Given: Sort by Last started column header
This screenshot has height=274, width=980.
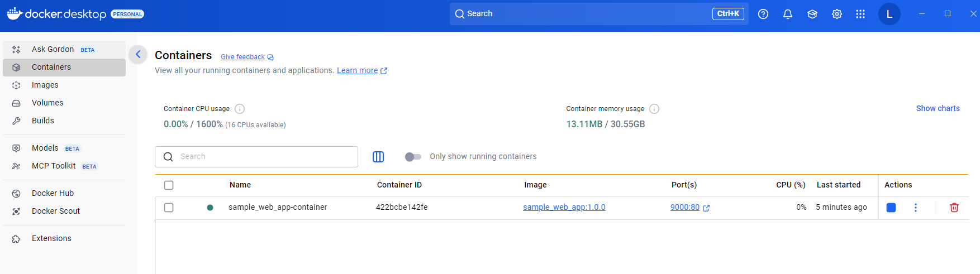Looking at the screenshot, I should click(x=839, y=185).
